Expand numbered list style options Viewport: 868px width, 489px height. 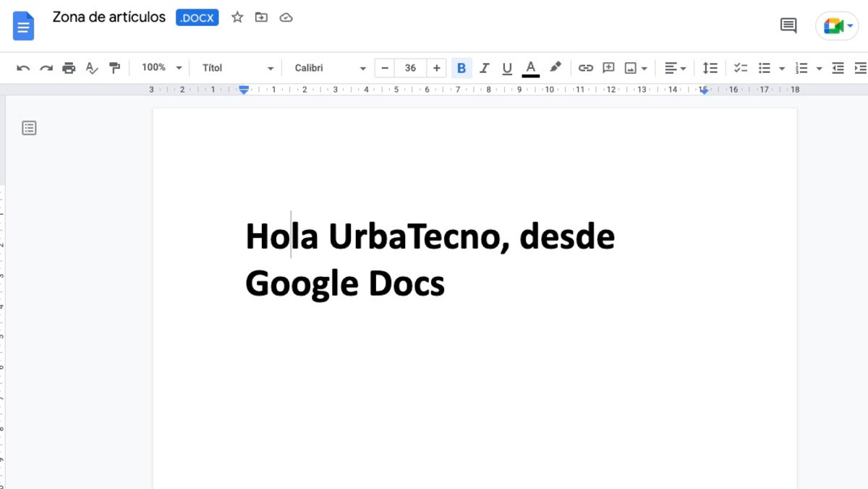(x=819, y=69)
